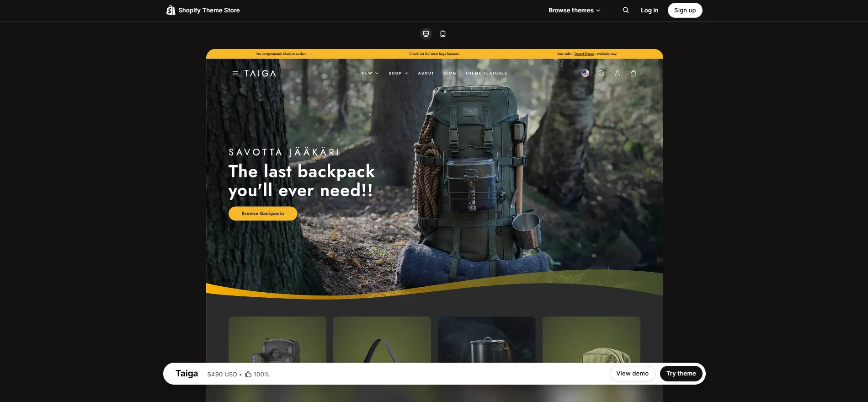Screen dimensions: 868x402
Task: Expand the Browse themes dropdown
Action: [574, 10]
